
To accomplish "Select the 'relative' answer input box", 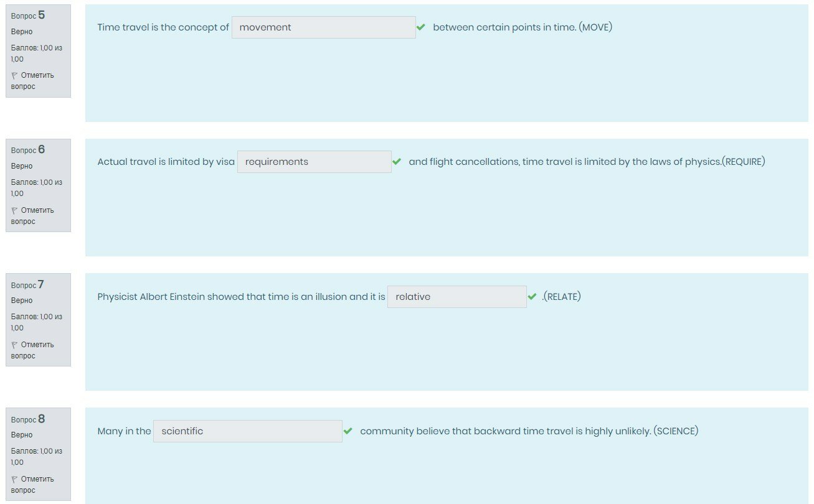I will point(457,297).
